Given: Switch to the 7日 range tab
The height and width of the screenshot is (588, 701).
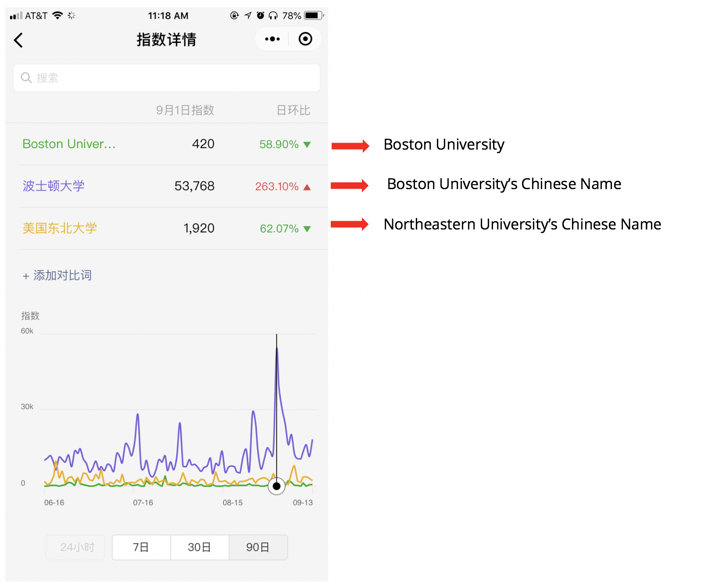Looking at the screenshot, I should tap(141, 547).
